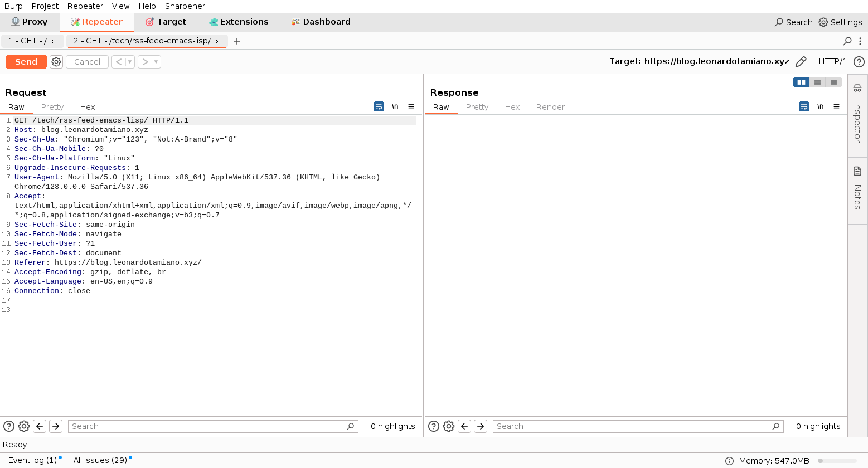868x468 pixels.
Task: Select Request Pretty view
Action: (52, 107)
